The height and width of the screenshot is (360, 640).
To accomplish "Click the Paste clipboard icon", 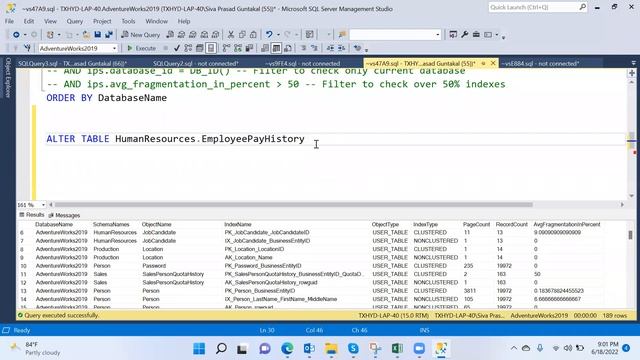I will 253,35.
